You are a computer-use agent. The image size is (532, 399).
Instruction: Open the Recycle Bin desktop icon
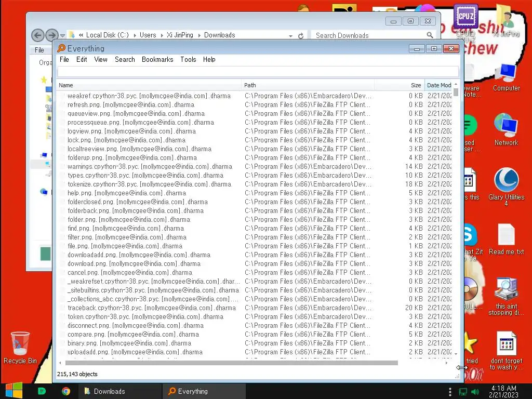(20, 348)
